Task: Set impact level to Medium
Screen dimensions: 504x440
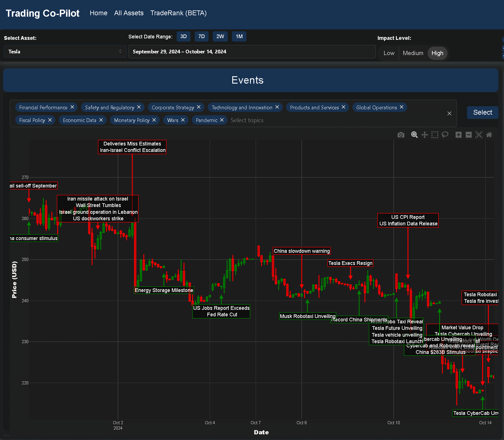Action: click(413, 53)
